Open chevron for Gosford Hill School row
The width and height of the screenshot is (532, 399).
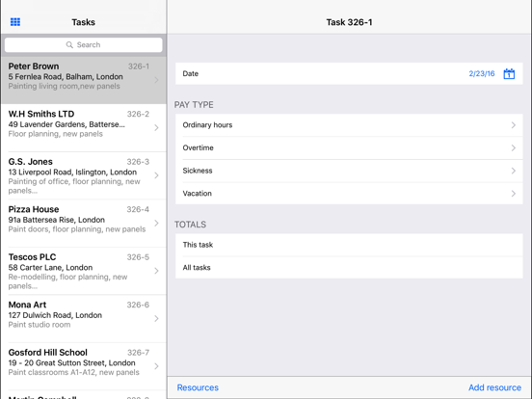pyautogui.click(x=156, y=366)
